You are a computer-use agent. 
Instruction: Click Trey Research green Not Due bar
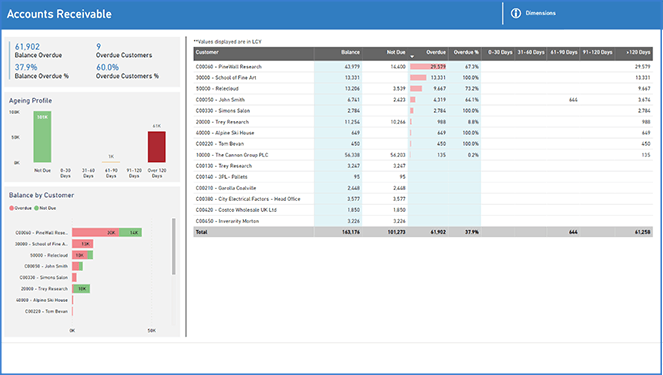point(81,289)
